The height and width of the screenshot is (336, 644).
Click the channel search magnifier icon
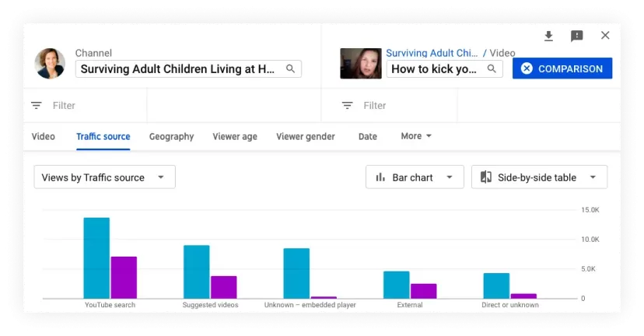click(290, 69)
